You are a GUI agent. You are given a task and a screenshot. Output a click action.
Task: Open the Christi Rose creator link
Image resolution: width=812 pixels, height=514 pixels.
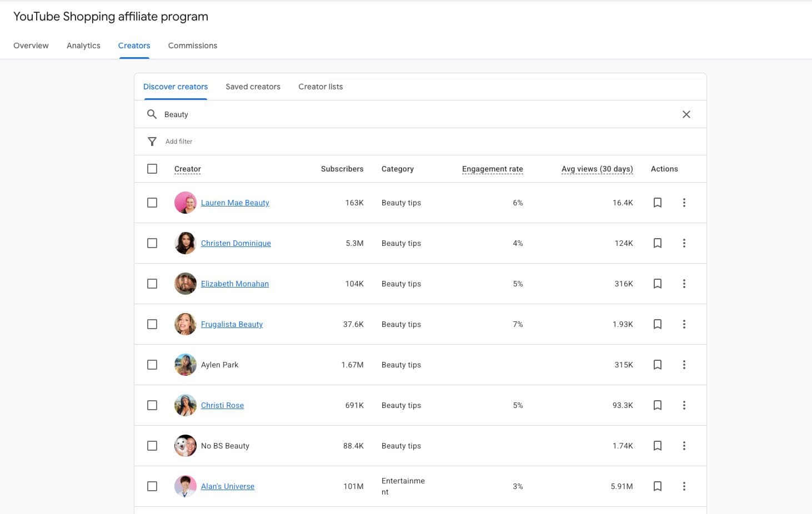222,405
